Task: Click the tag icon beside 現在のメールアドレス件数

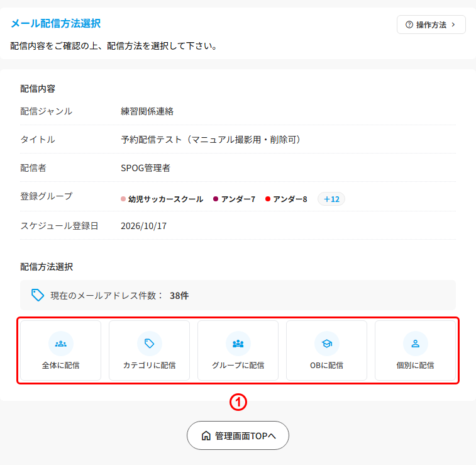Action: coord(38,295)
